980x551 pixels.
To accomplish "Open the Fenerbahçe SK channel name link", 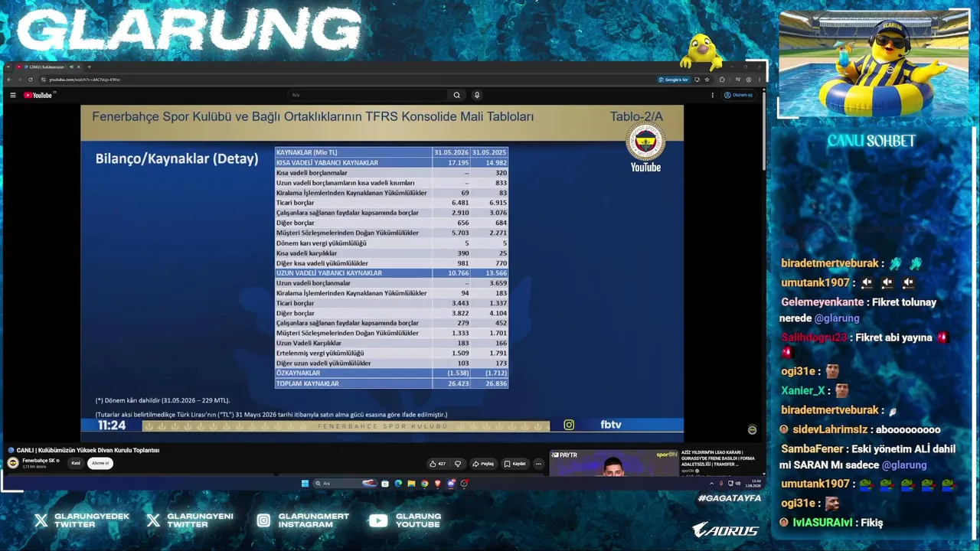I will 39,461.
